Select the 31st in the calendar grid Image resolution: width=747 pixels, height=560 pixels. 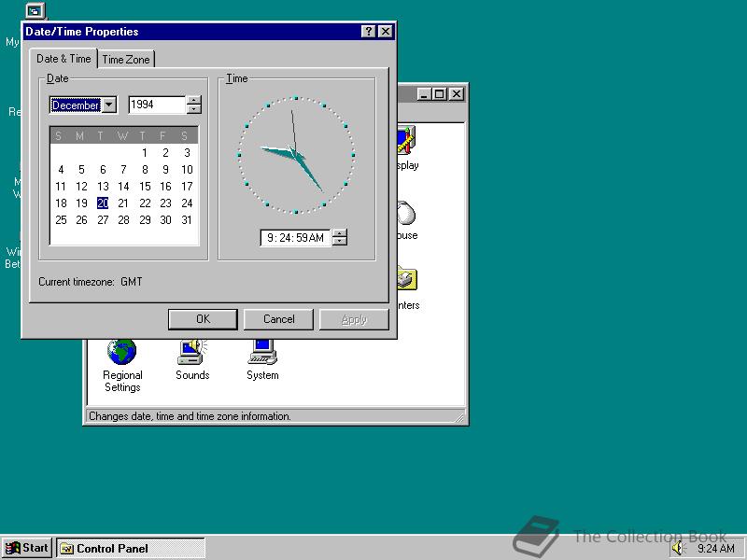point(186,220)
